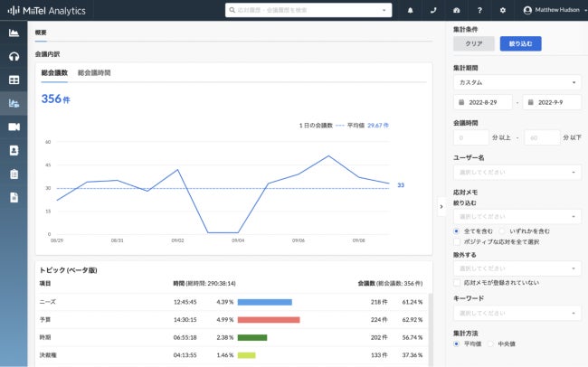Click the phone icon in top bar

point(433,10)
